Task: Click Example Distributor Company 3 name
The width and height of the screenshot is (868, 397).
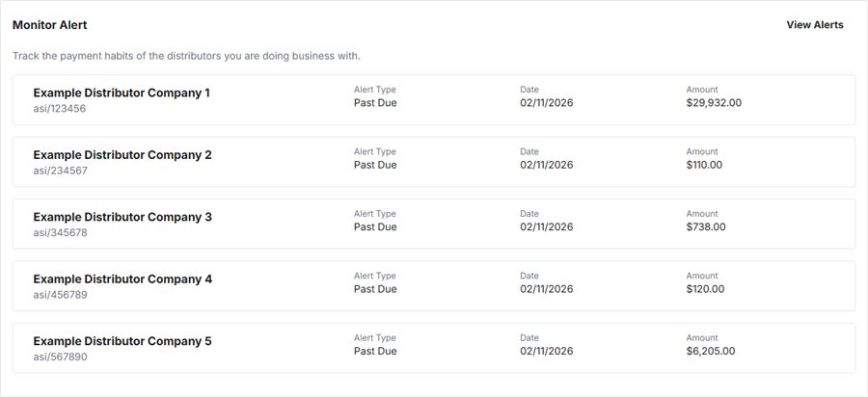Action: click(x=122, y=217)
